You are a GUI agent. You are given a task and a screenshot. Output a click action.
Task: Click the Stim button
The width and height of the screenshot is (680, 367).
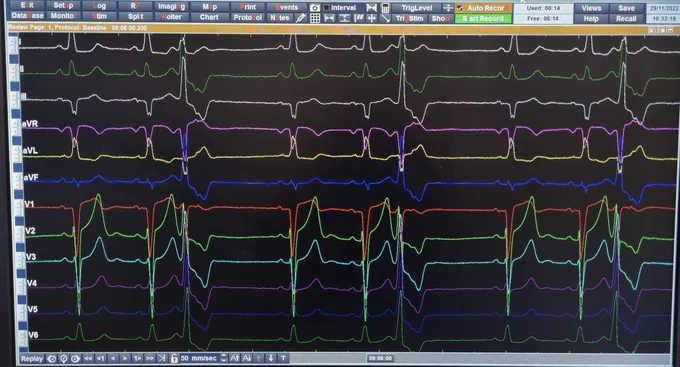pyautogui.click(x=99, y=16)
